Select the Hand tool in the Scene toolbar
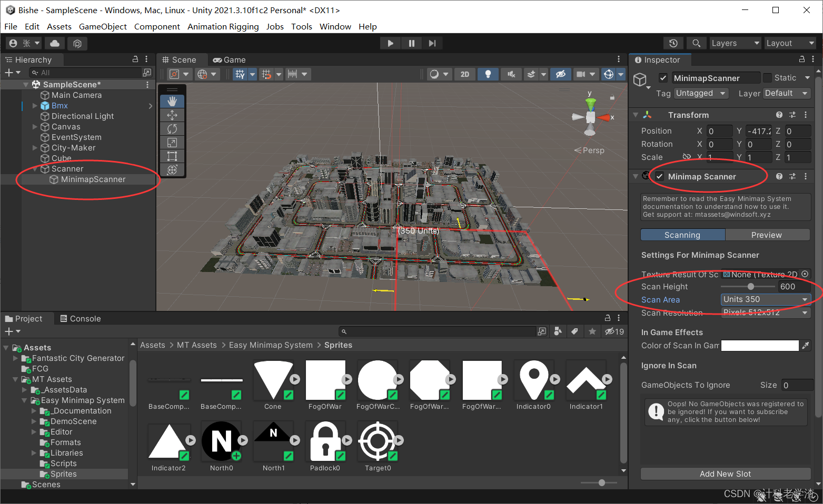 point(172,101)
